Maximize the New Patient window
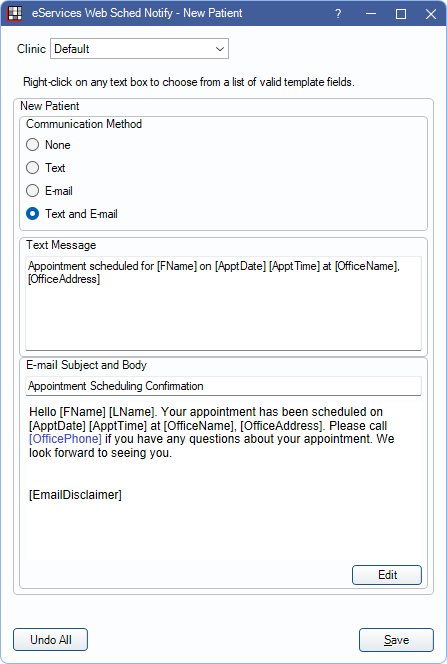Viewport: 447px width, 664px height. click(x=400, y=14)
